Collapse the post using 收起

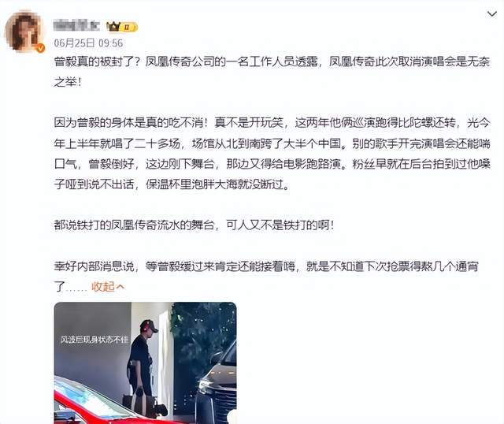tap(103, 286)
